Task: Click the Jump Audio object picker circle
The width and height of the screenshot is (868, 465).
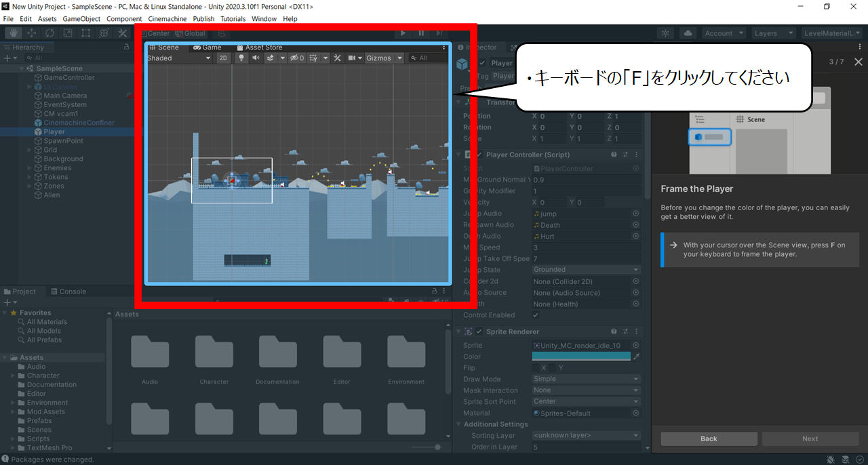Action: click(x=636, y=214)
